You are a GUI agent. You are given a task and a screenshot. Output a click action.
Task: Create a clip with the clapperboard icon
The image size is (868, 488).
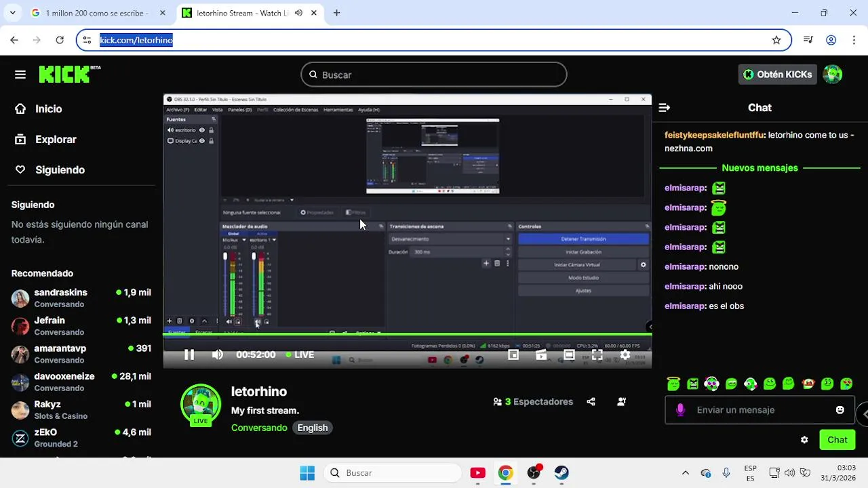541,354
